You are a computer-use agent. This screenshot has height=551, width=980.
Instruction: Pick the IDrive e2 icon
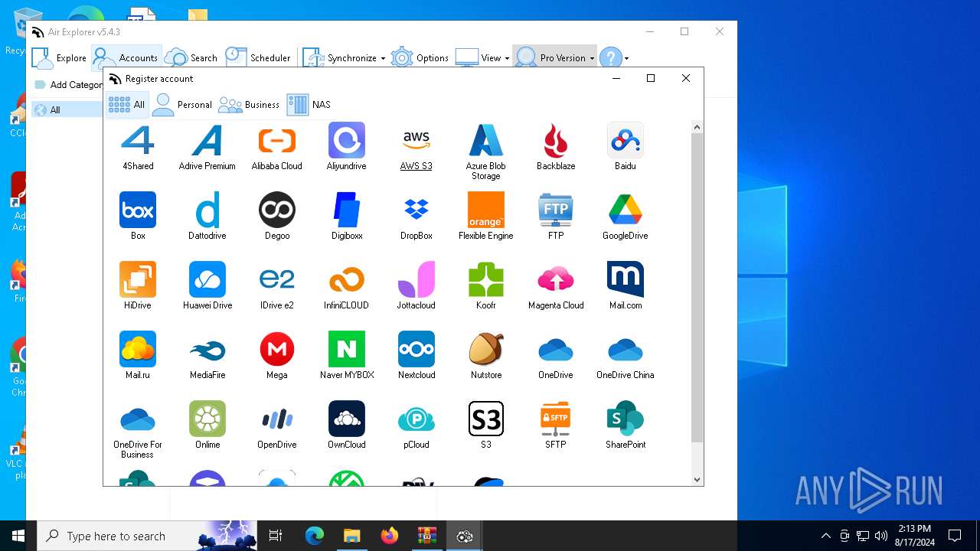[x=277, y=279]
